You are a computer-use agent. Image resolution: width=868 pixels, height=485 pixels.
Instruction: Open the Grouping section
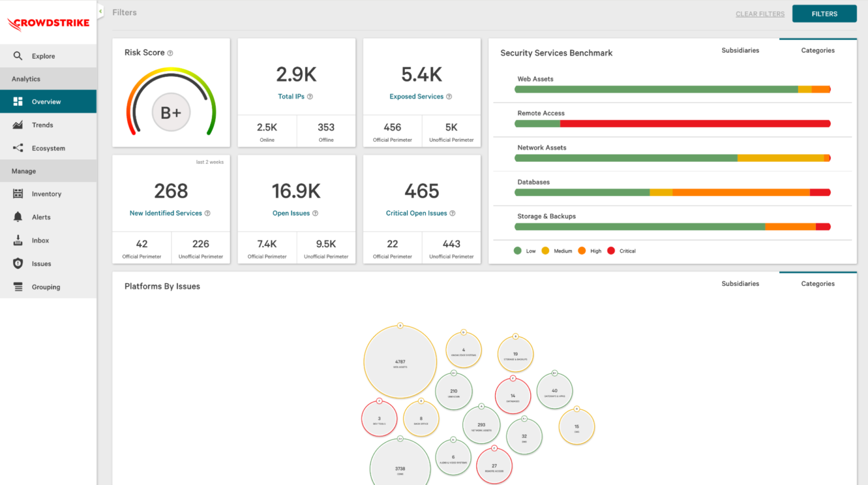[x=19, y=287]
